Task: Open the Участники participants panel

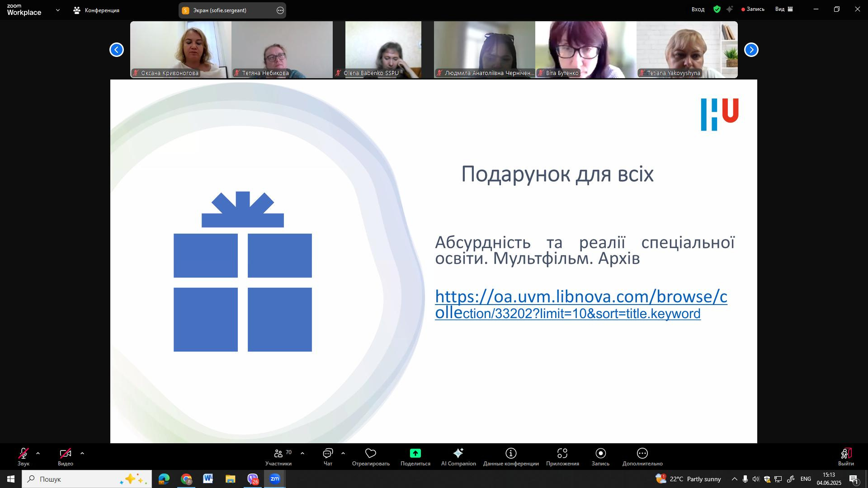Action: 278,457
